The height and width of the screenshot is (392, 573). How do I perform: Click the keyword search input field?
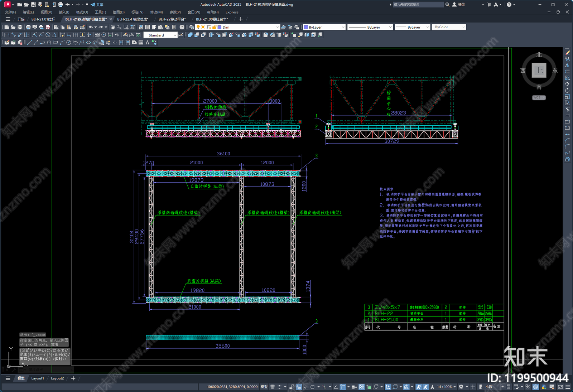point(418,5)
